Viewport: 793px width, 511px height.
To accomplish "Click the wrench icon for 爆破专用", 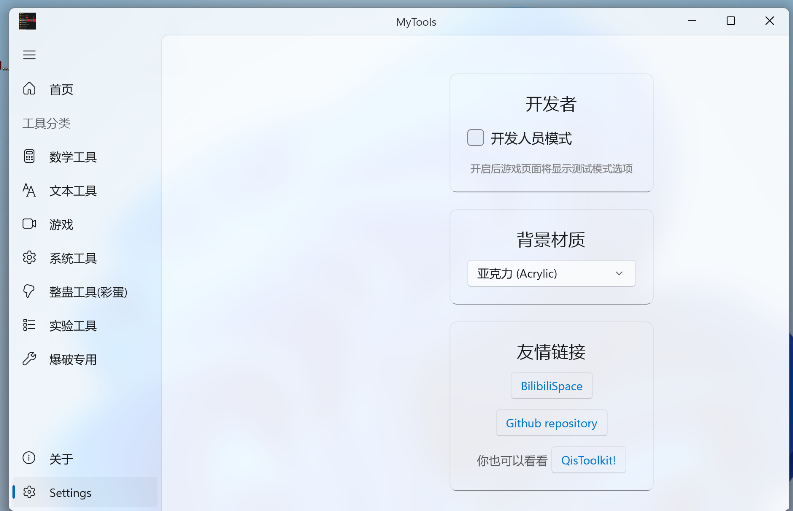I will (x=29, y=359).
